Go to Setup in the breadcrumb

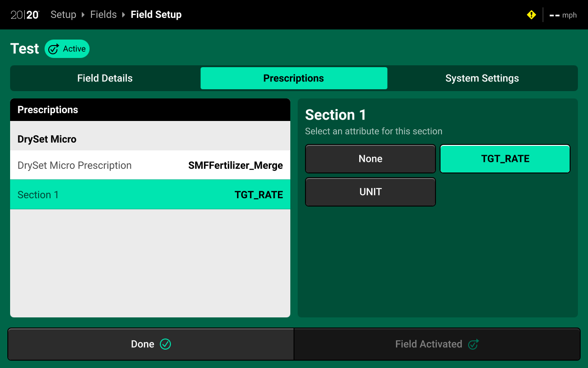(63, 15)
